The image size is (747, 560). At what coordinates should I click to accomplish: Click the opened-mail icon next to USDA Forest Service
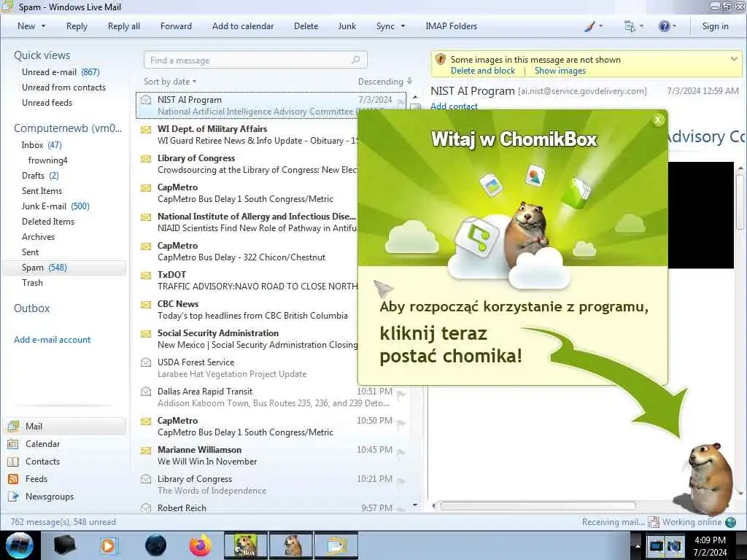(146, 362)
